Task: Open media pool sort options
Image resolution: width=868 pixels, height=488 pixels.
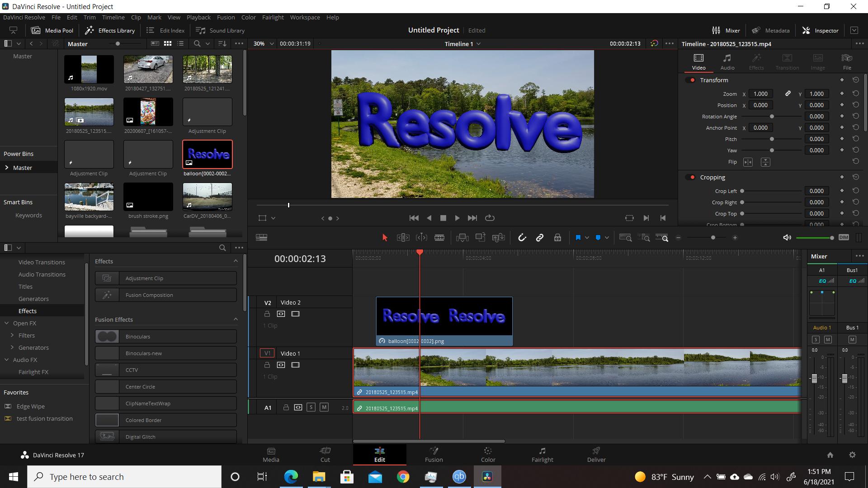Action: click(222, 43)
